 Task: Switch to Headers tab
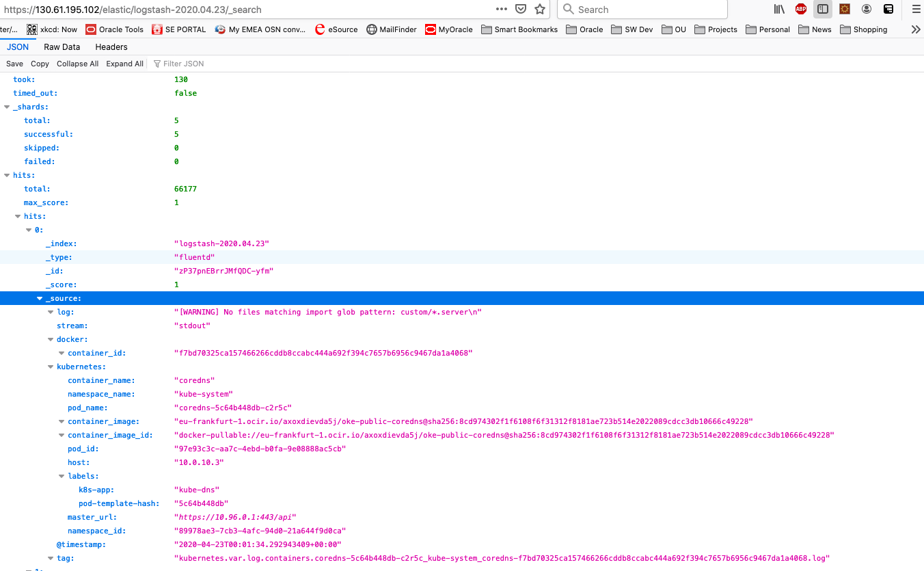coord(111,47)
